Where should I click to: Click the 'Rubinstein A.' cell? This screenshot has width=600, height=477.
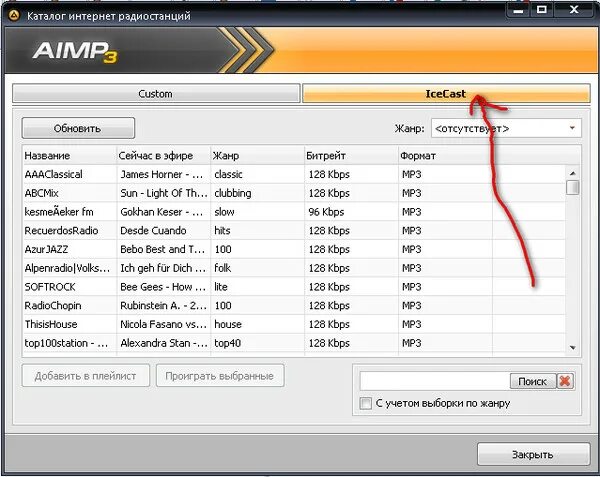tap(163, 306)
